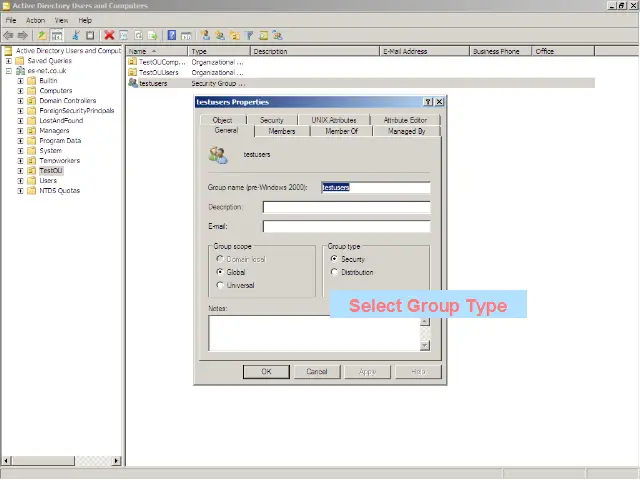
Task: Click the Find objects toolbar icon
Action: (264, 36)
